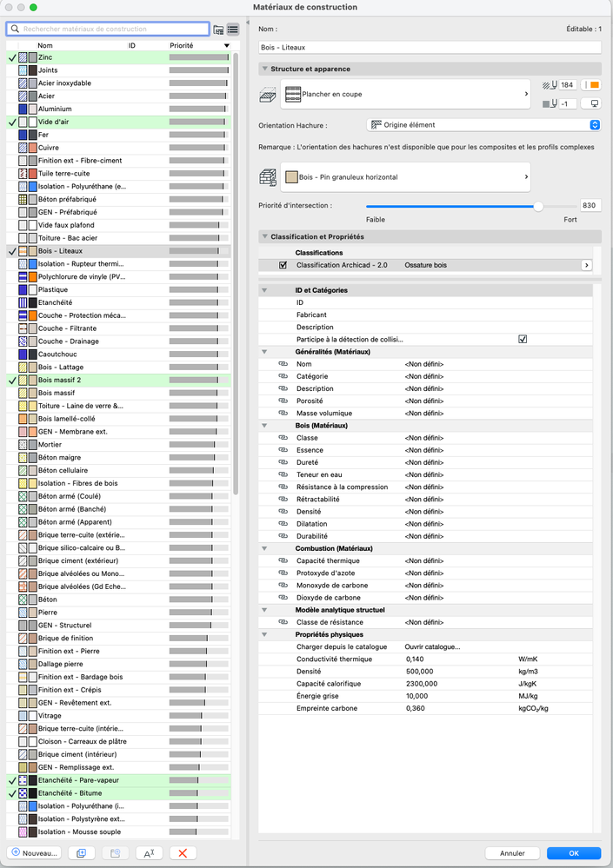Click the background pen icon next to -1
Screen dimensions: 613x868
click(550, 103)
